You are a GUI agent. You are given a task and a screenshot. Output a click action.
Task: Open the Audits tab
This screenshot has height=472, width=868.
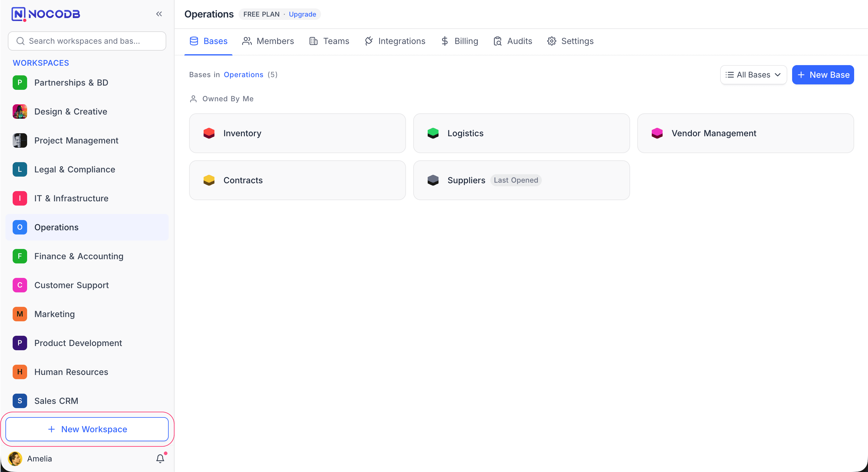513,41
